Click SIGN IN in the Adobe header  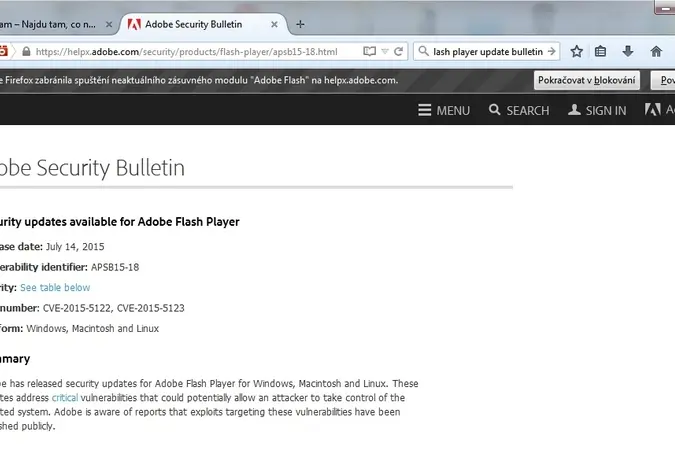click(597, 110)
